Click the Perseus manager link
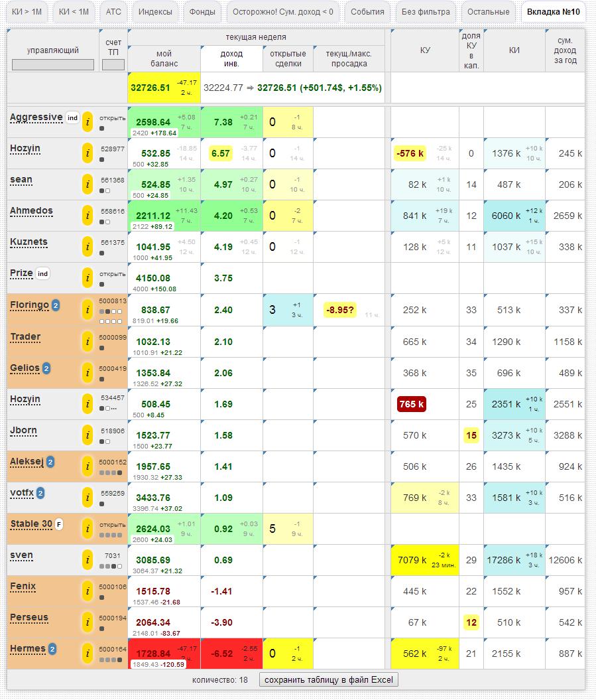The image size is (596, 700). pyautogui.click(x=29, y=618)
